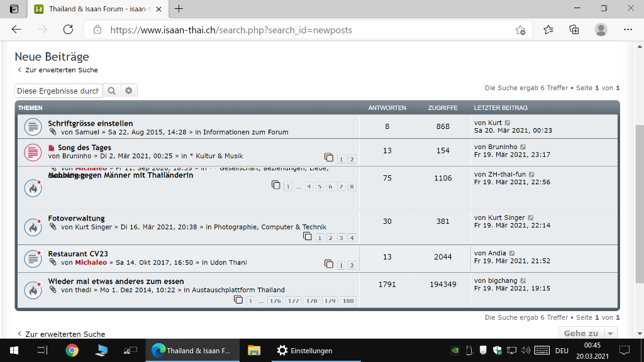Viewport: 644px width, 362px height.
Task: Open Collections icon in Edge toolbar
Action: (574, 30)
